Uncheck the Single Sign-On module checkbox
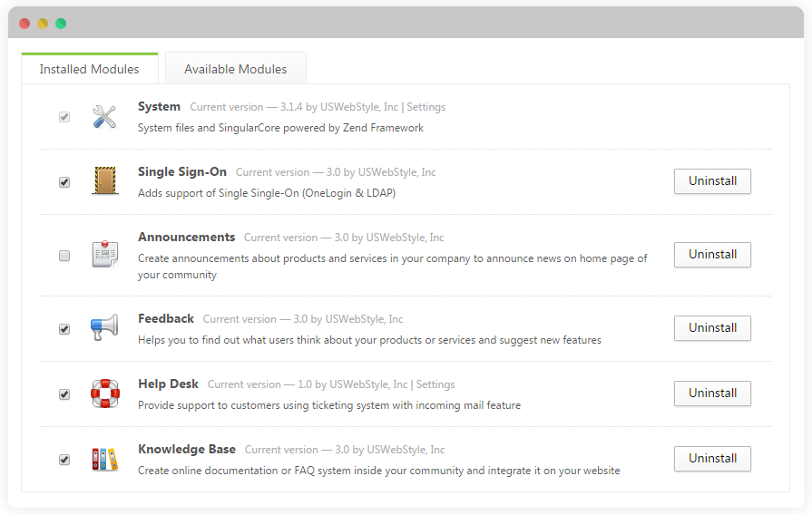The image size is (812, 515). (x=64, y=182)
